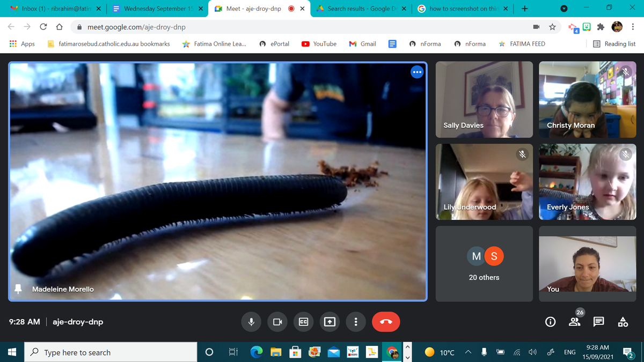Open the in-call chat panel
The width and height of the screenshot is (644, 362).
(x=598, y=322)
